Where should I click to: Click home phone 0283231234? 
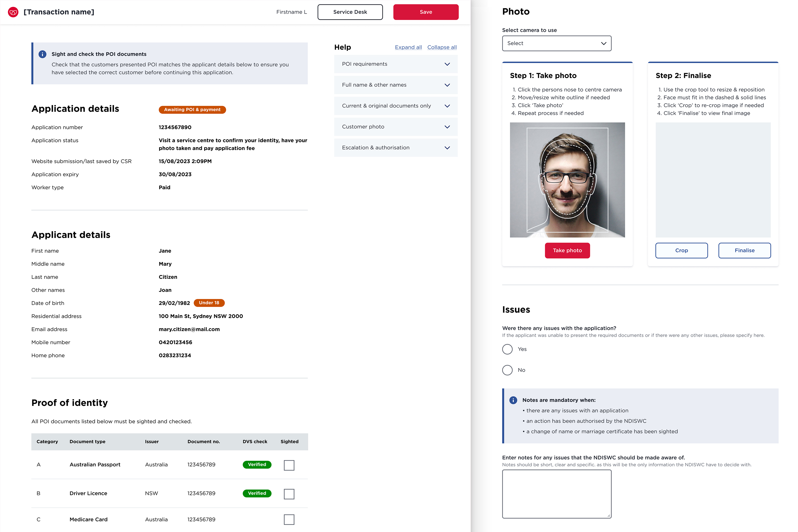[x=175, y=356]
